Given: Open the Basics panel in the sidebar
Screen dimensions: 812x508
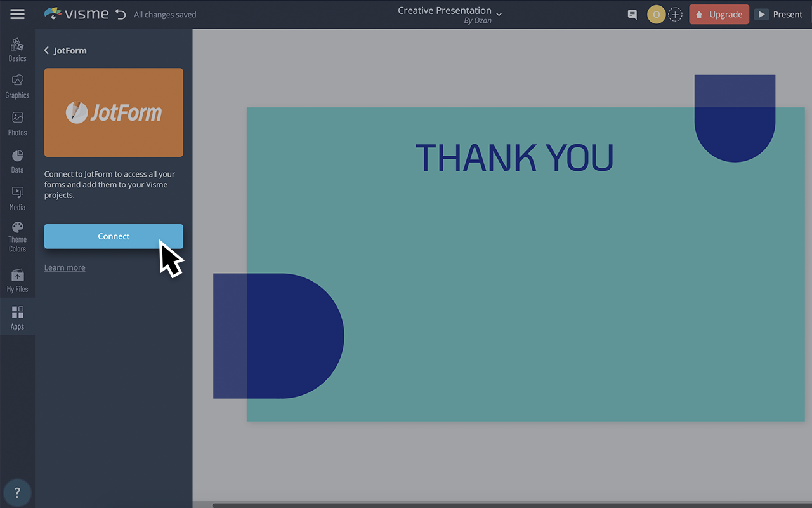Looking at the screenshot, I should [17, 48].
